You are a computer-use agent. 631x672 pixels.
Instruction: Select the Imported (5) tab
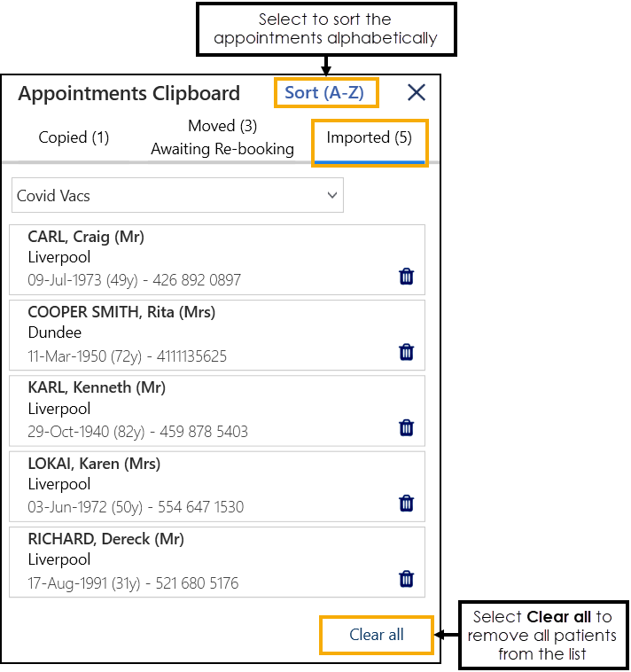(x=370, y=138)
